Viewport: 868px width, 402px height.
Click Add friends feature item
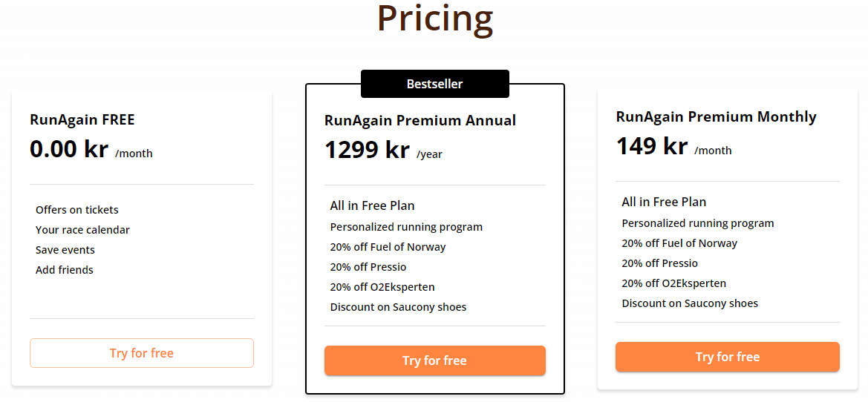pos(64,270)
